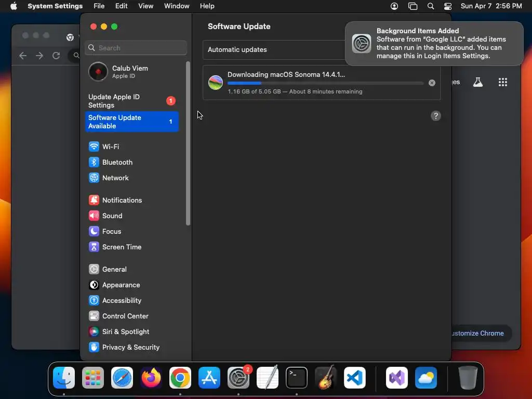Select Software Update Available item

coord(131,122)
